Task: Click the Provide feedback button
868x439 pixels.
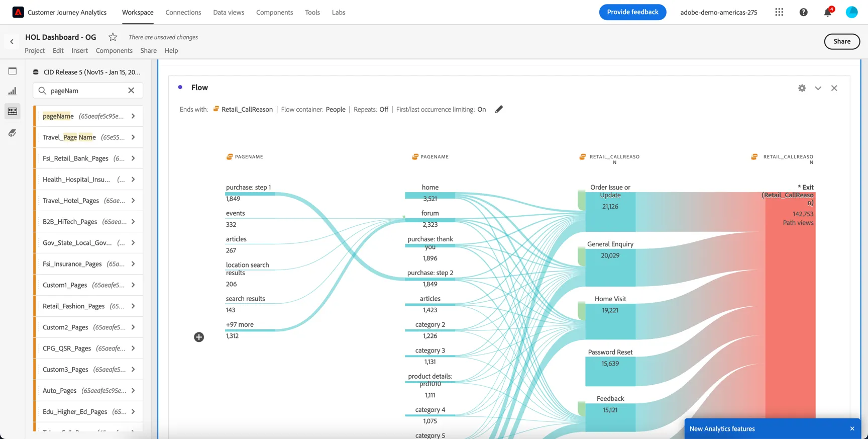Action: pos(632,12)
